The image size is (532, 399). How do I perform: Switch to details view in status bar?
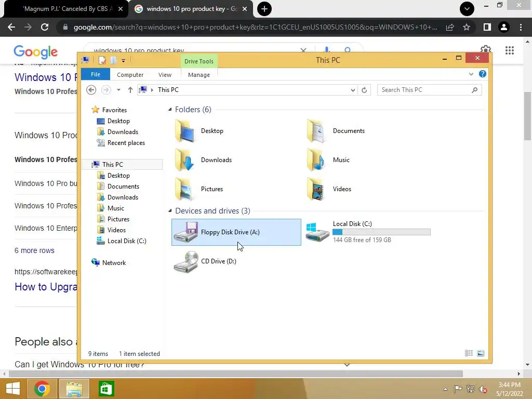click(x=469, y=353)
